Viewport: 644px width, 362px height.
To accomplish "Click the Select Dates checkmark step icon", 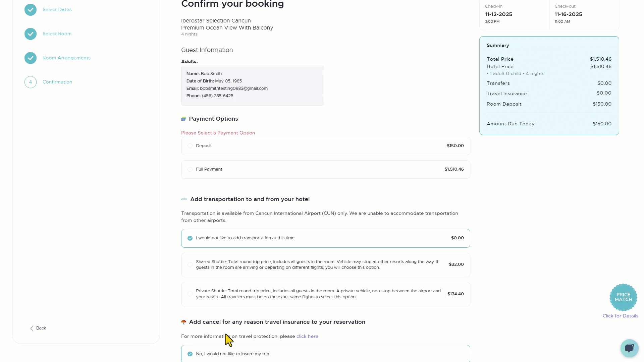I will [x=31, y=10].
